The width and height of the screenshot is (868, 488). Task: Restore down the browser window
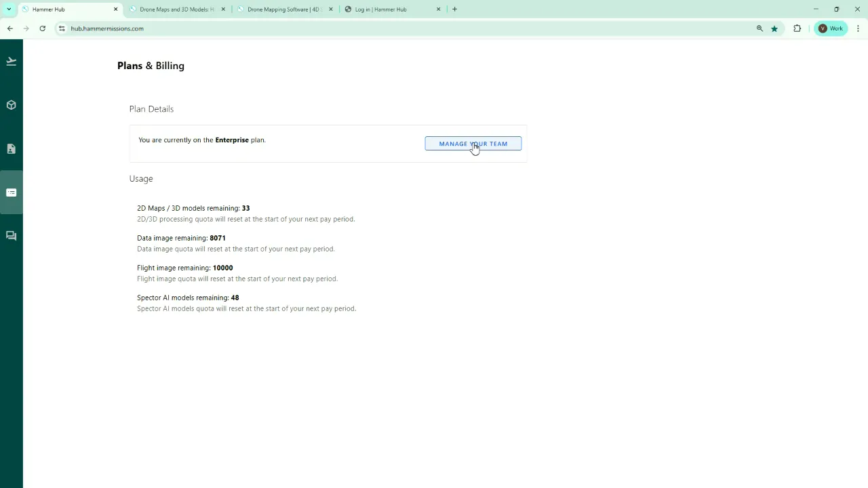837,9
